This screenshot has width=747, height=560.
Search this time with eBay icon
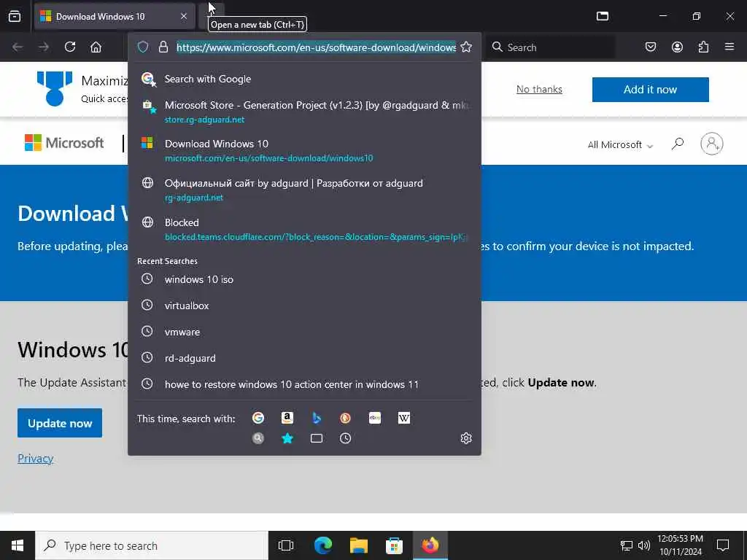375,418
